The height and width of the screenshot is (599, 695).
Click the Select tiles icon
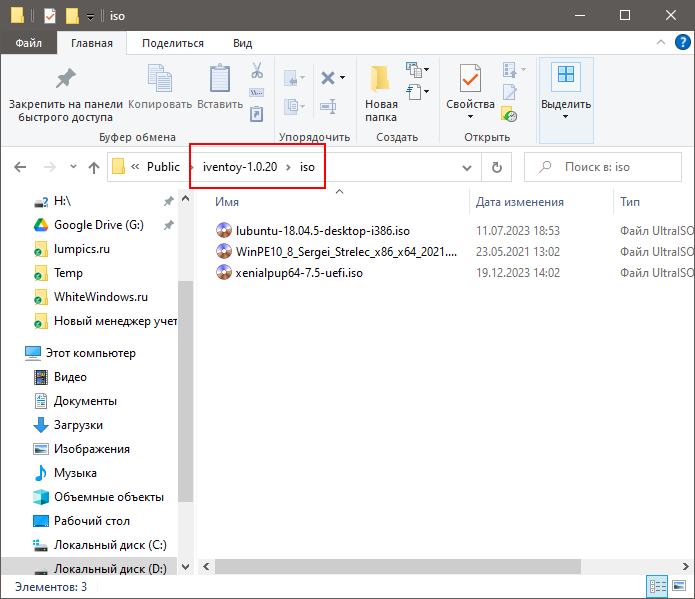[566, 74]
